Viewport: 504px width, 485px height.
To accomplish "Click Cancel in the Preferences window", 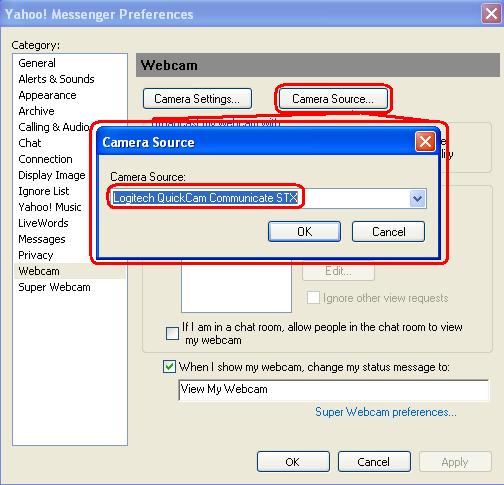I will coord(374,462).
